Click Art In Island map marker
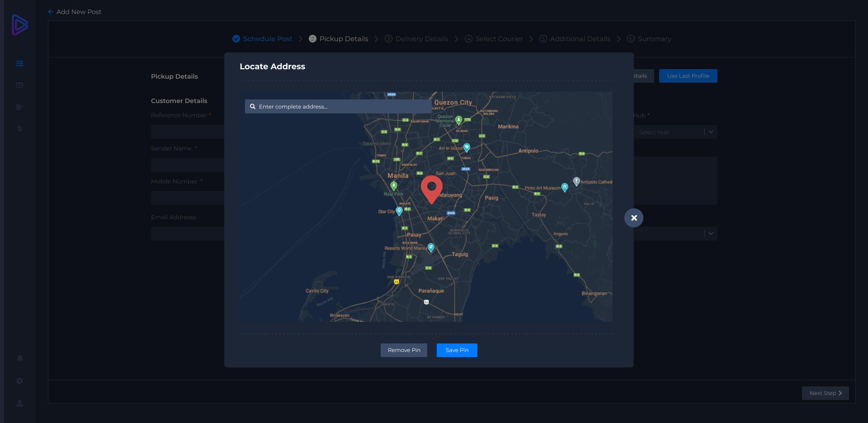This screenshot has width=868, height=423. coord(467,147)
